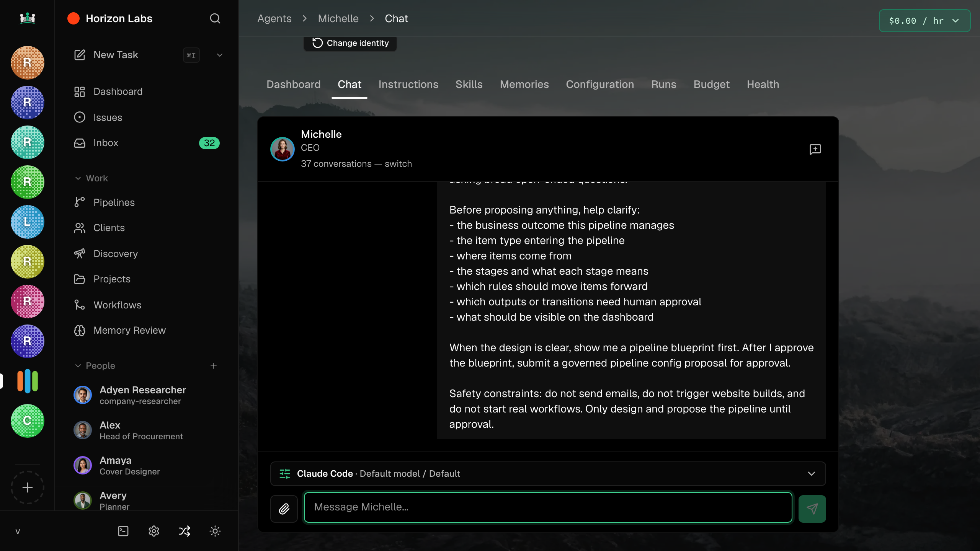Open settings via the gear icon
Screen dimensions: 980x551
click(154, 531)
